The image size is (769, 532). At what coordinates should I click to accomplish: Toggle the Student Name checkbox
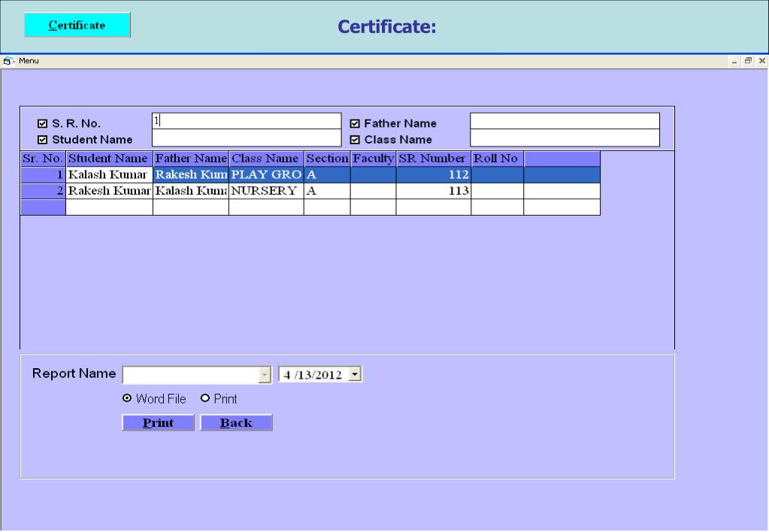click(43, 140)
